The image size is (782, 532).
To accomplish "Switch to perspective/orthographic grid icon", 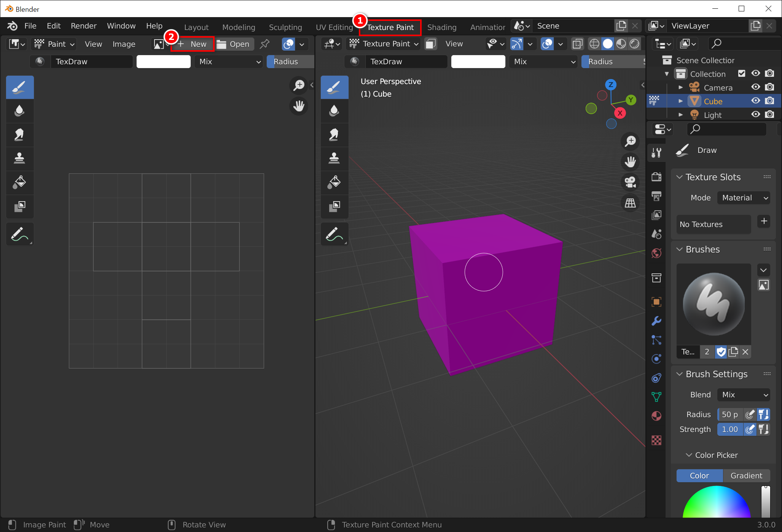I will [x=630, y=203].
